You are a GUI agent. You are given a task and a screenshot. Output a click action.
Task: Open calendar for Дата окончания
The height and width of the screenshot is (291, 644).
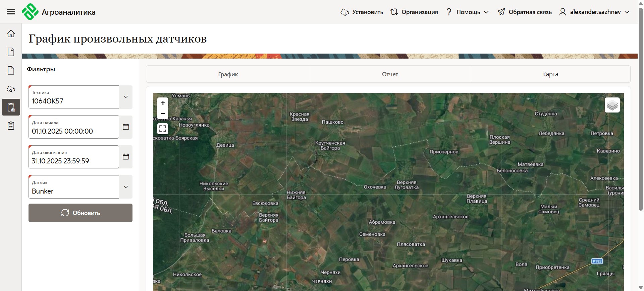point(126,157)
